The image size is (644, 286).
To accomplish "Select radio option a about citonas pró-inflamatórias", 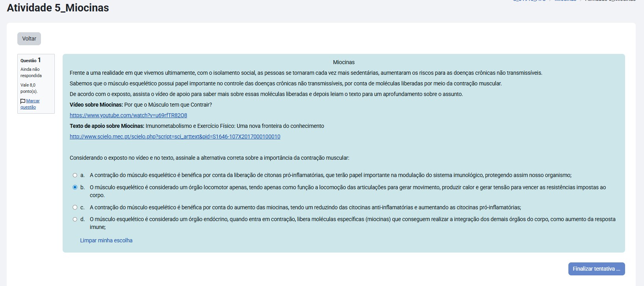I will coord(75,175).
